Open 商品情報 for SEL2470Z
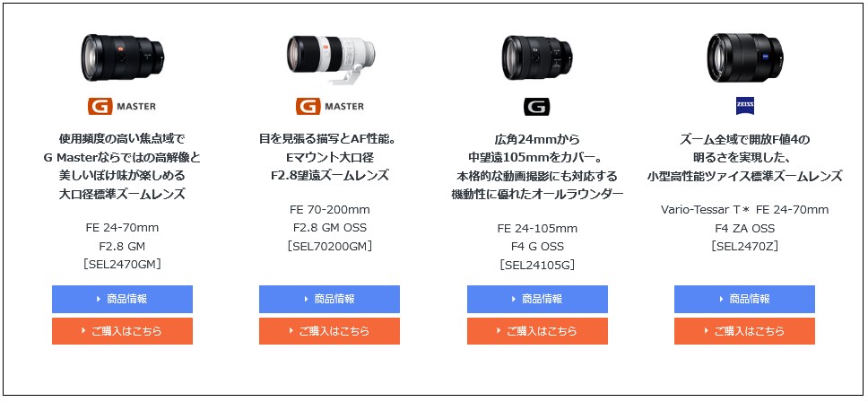Viewport: 868px width, 402px height. [x=744, y=299]
